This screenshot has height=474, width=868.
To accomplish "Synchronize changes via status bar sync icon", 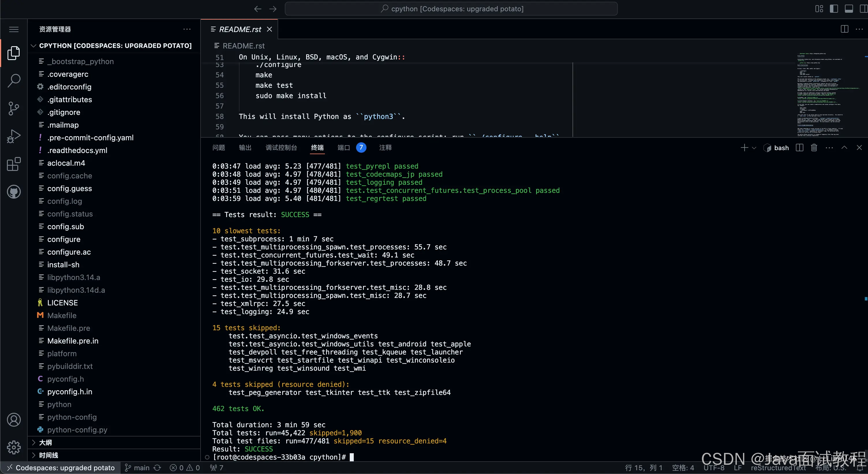I will (157, 468).
